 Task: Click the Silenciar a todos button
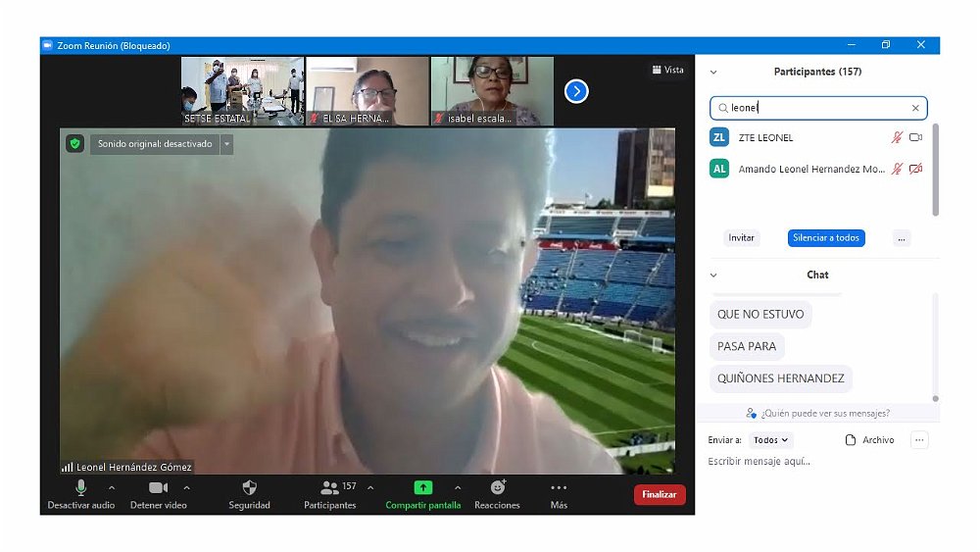[825, 238]
